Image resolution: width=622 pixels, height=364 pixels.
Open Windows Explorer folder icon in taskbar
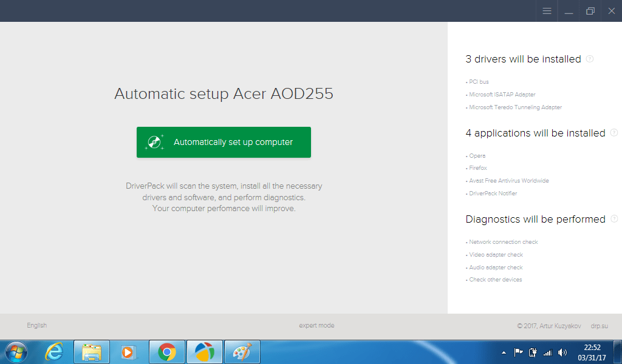pos(92,352)
